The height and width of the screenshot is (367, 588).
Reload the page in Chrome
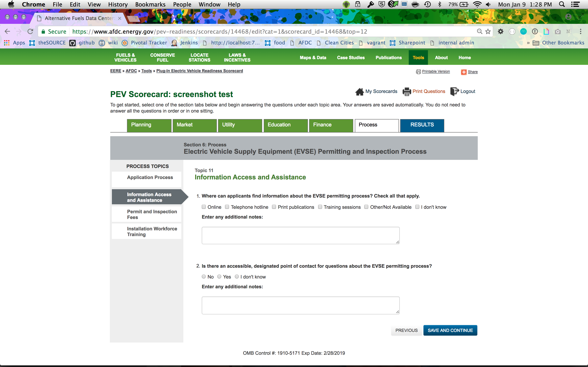(x=30, y=32)
